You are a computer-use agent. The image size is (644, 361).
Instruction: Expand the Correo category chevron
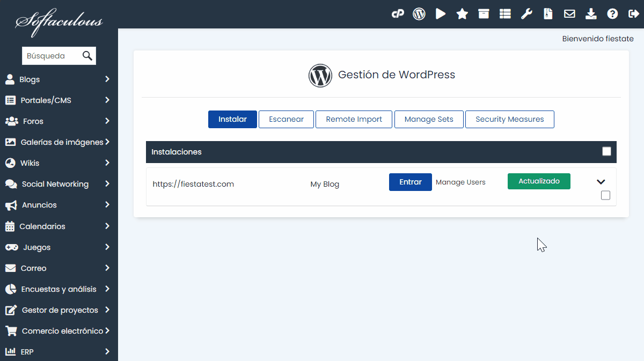[x=107, y=268]
